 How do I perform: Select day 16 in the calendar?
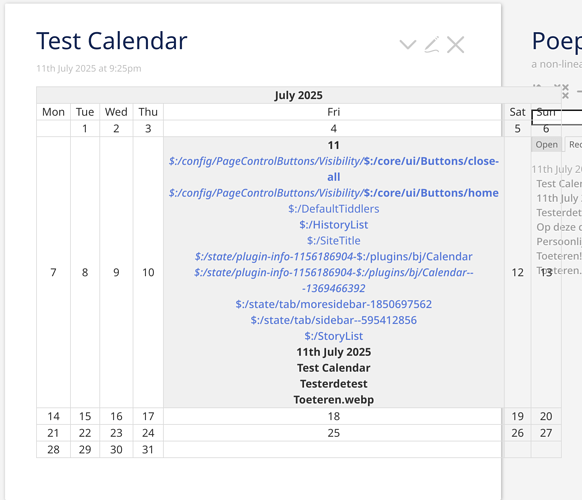tap(116, 416)
